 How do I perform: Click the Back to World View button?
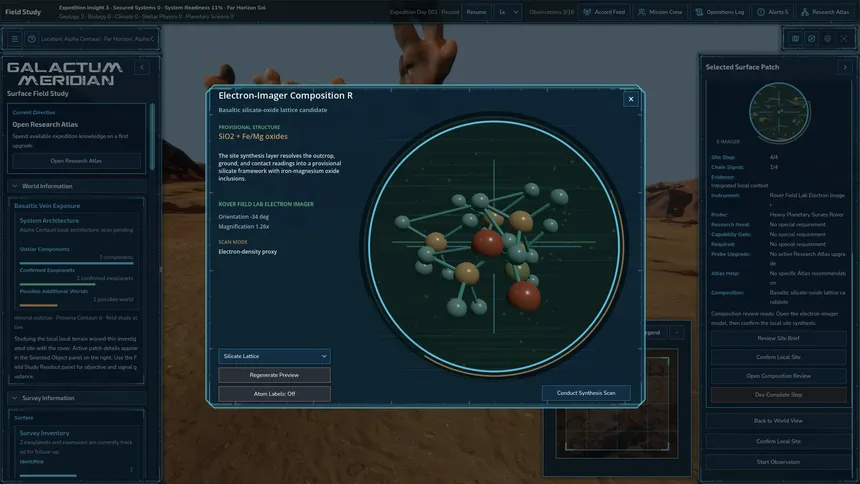pyautogui.click(x=778, y=421)
